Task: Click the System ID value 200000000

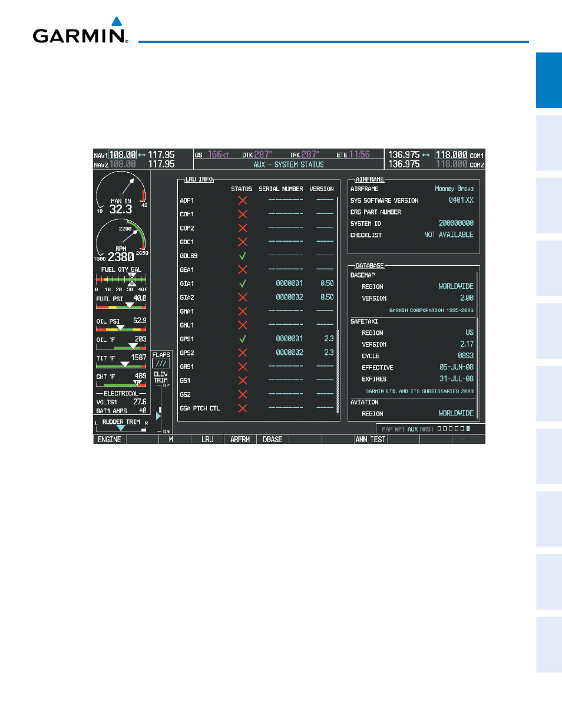Action: click(456, 223)
